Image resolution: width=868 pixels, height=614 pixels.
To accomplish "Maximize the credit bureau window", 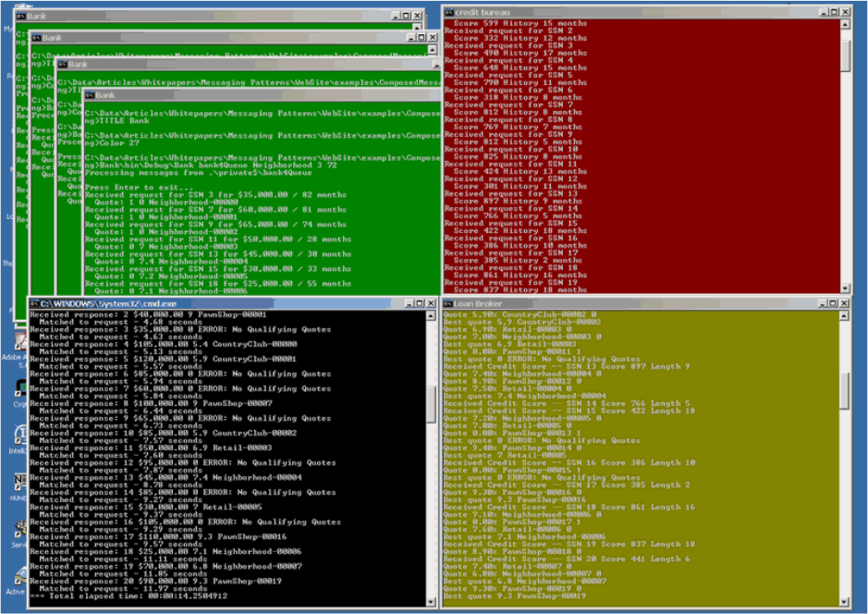I will [x=834, y=12].
